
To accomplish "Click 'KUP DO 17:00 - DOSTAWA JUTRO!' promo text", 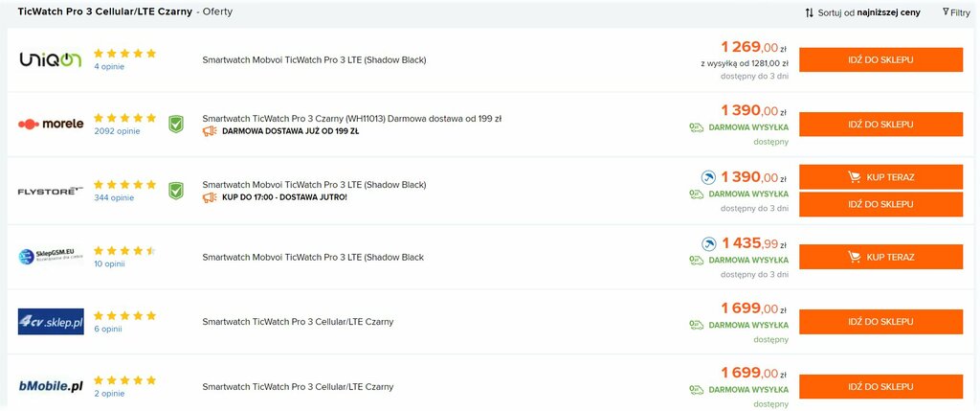I will (284, 197).
